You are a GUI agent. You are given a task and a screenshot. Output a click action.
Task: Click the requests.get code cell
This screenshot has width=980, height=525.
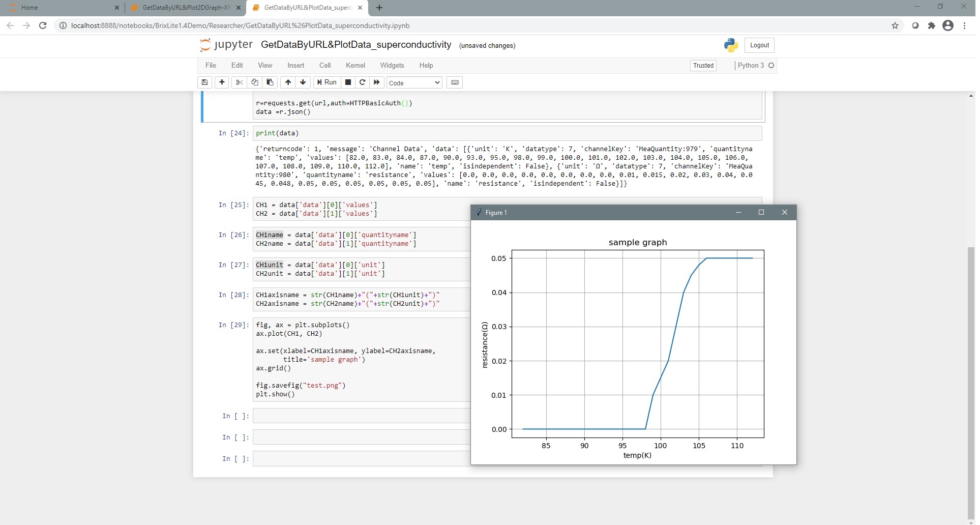click(x=507, y=107)
